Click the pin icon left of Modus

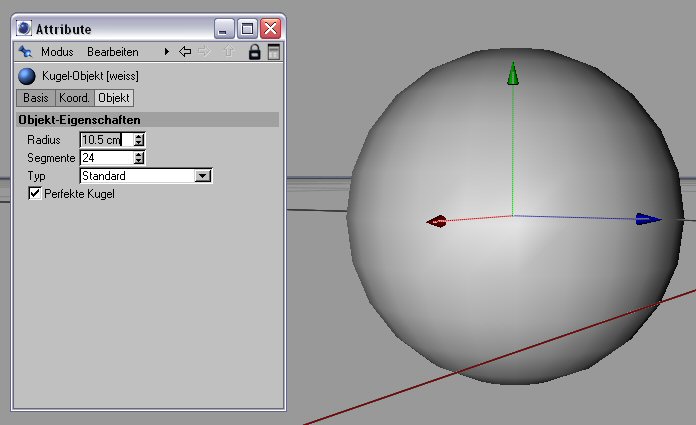coord(26,51)
